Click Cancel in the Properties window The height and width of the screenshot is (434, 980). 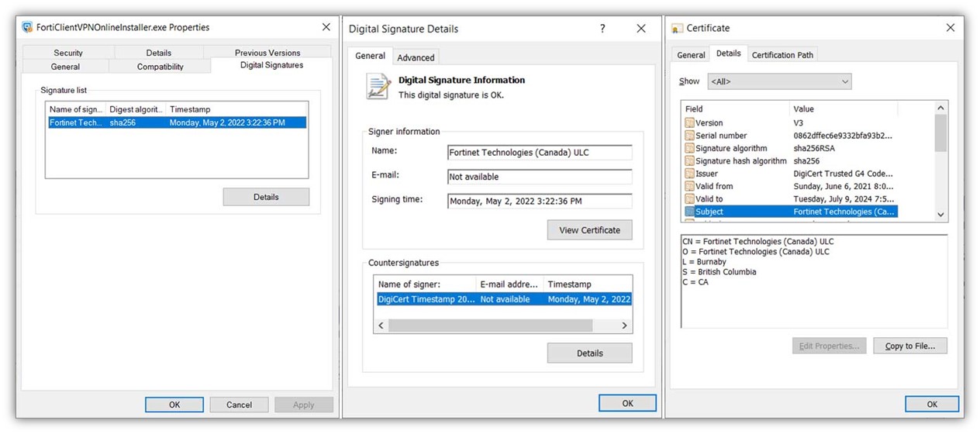point(239,405)
